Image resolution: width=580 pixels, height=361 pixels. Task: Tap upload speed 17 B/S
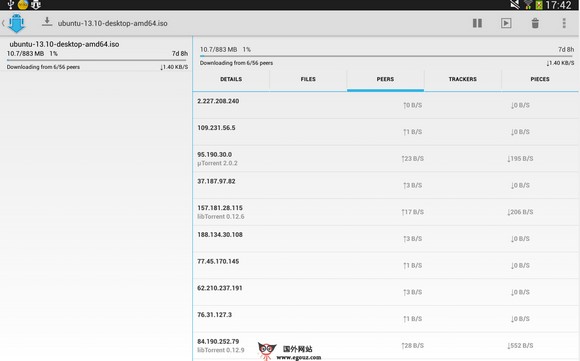[413, 212]
